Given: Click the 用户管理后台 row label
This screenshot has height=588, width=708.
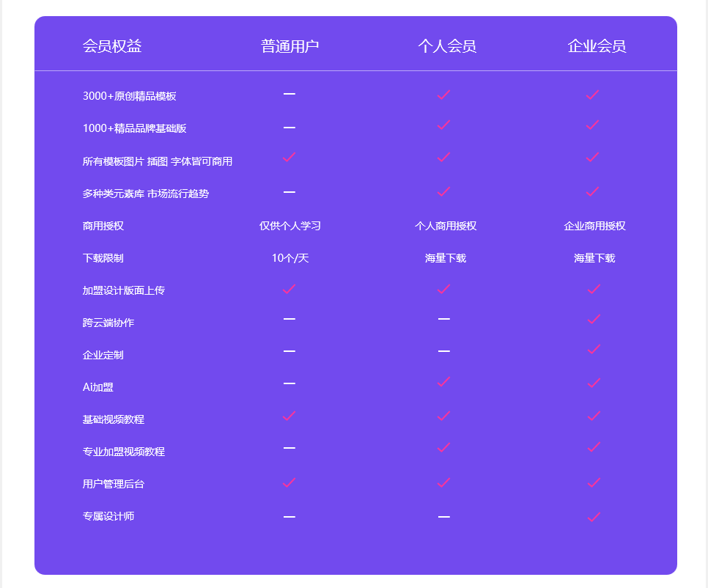Looking at the screenshot, I should tap(111, 483).
